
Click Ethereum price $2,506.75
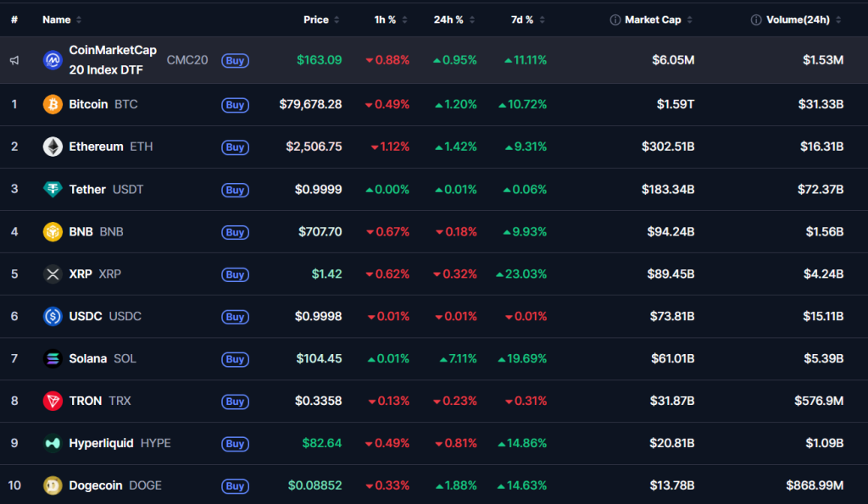coord(314,147)
